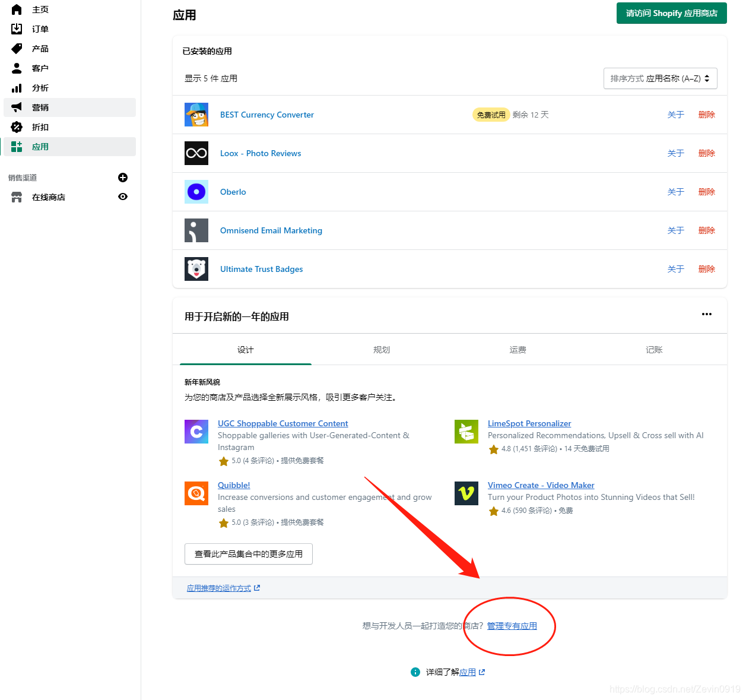The width and height of the screenshot is (746, 700).
Task: Switch to the 运费 tab
Action: tap(518, 350)
